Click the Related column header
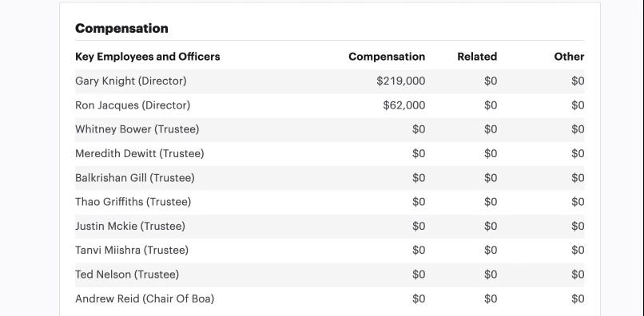This screenshot has height=316, width=644. pos(477,57)
